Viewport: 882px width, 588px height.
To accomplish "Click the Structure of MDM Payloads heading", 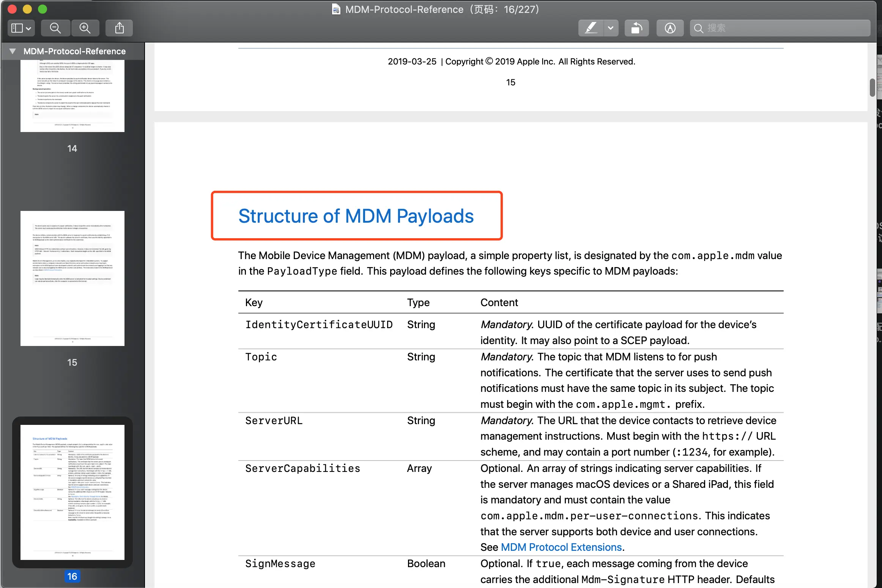I will pos(356,216).
